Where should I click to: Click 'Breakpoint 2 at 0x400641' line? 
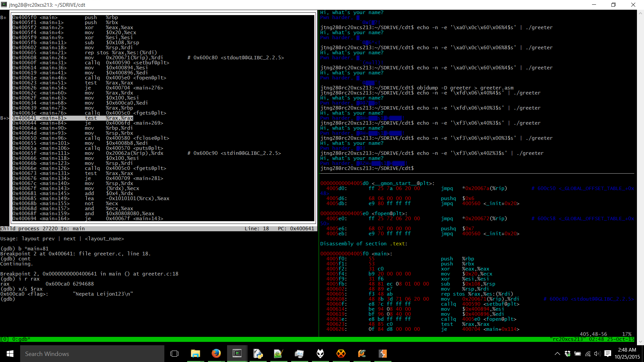coord(75,254)
